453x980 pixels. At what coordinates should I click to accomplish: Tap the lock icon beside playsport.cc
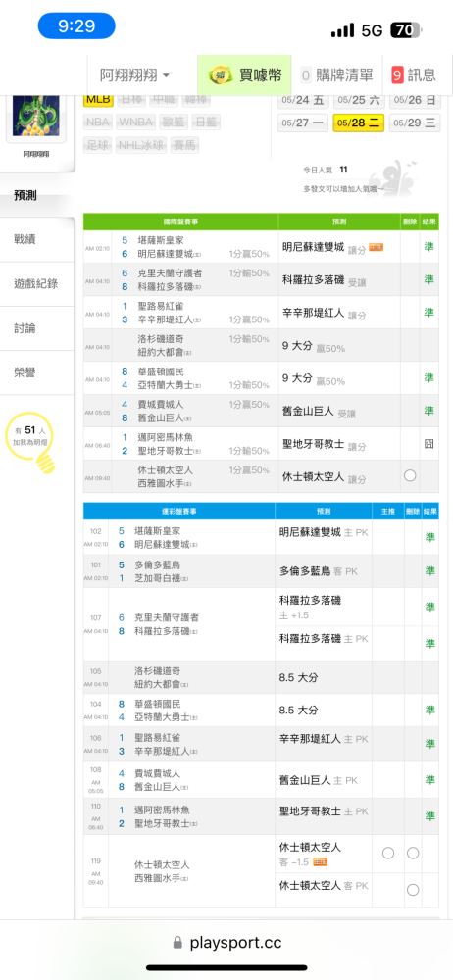[x=177, y=942]
